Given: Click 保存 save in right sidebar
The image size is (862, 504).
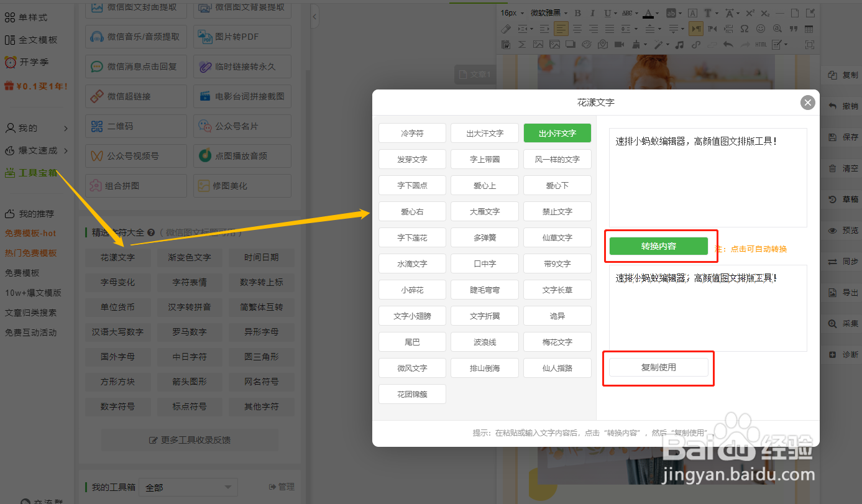Looking at the screenshot, I should click(843, 137).
